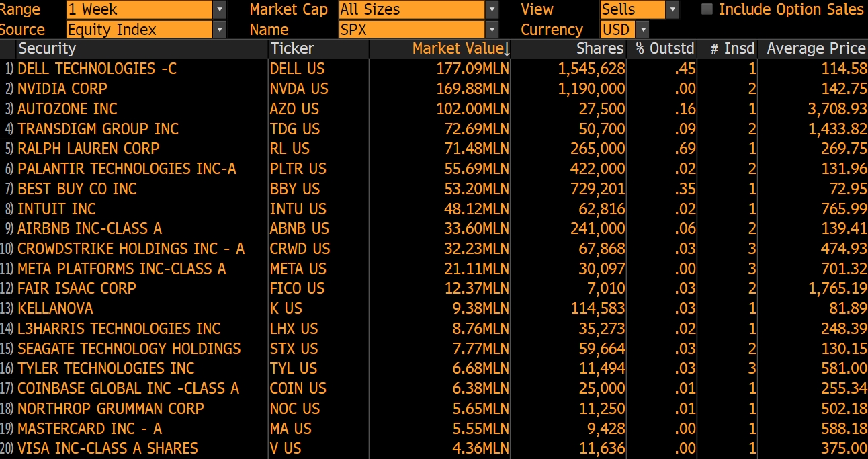The width and height of the screenshot is (868, 459).
Task: Select L3HARRIS TECHNOLOGIES INC security
Action: 119,329
